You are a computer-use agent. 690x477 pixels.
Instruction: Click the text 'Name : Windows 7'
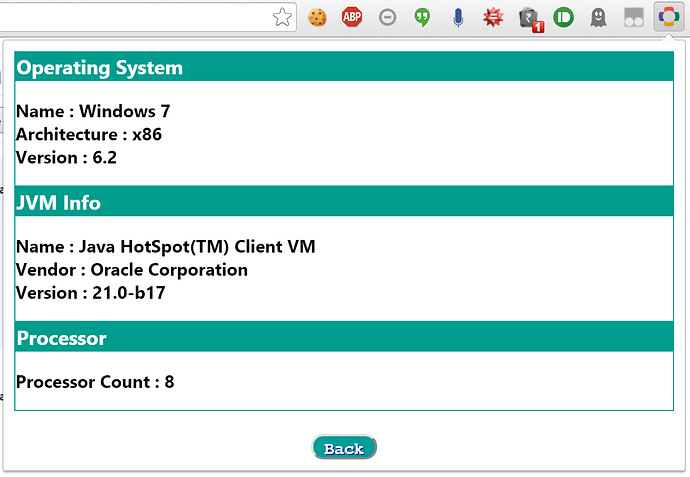point(93,111)
